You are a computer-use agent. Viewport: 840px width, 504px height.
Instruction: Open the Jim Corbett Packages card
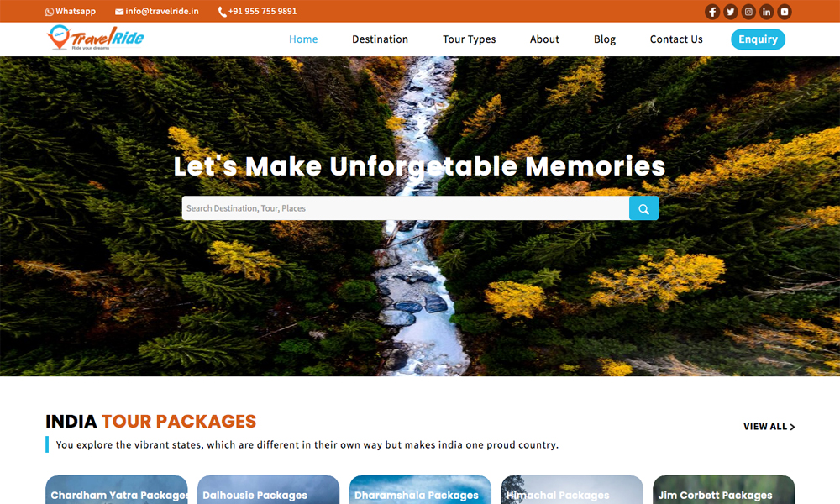click(724, 490)
